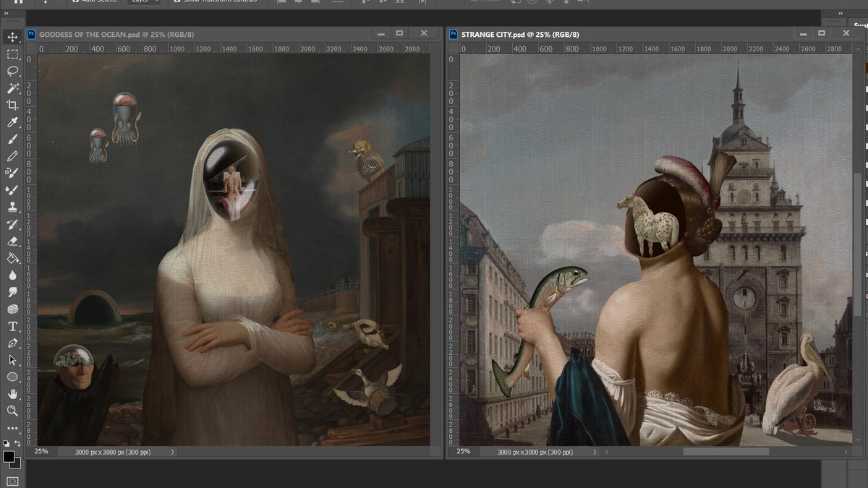Screen dimensions: 868x488
Task: Select the Hand tool
Action: click(x=12, y=394)
